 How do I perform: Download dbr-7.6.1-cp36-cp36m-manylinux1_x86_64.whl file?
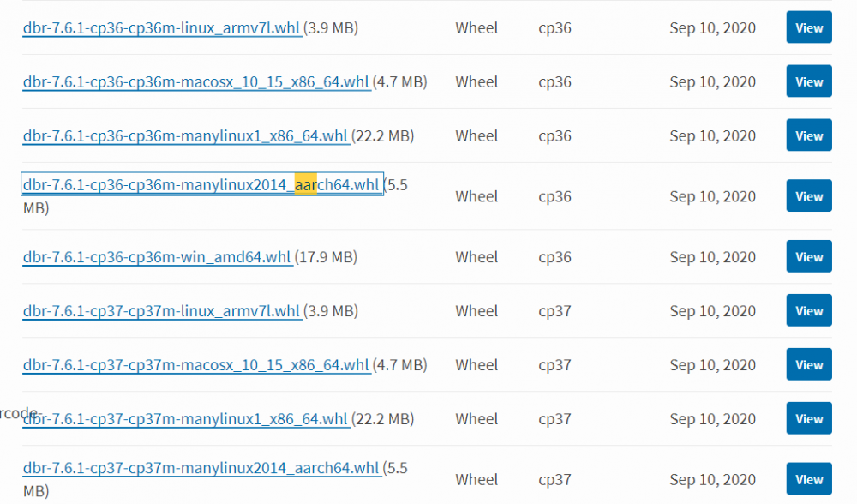[185, 136]
